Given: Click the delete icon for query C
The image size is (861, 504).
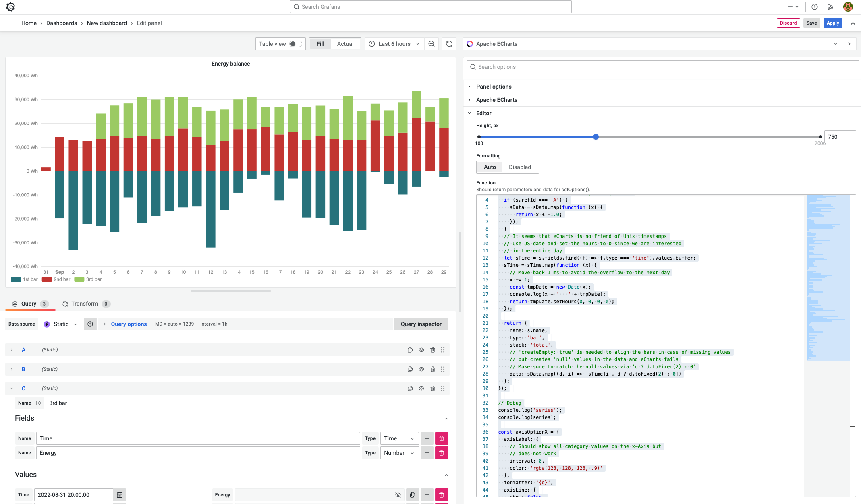Looking at the screenshot, I should coord(432,388).
